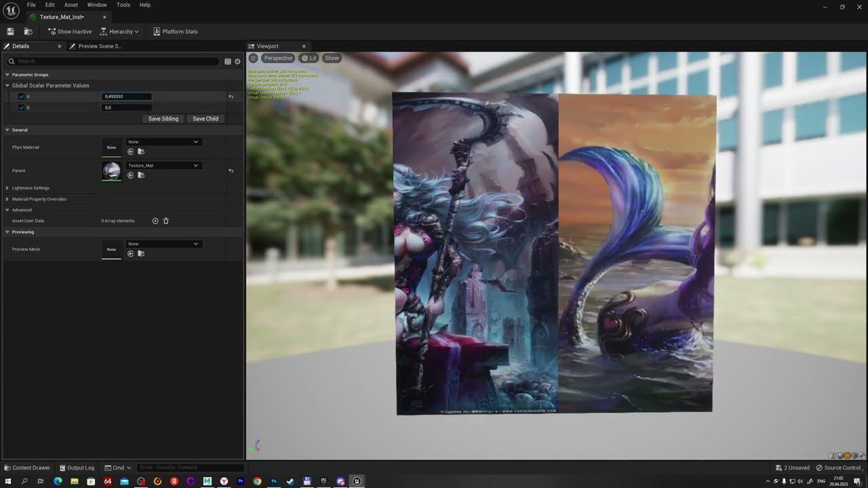The height and width of the screenshot is (488, 868).
Task: Open the Parent Texture_Mat dropdown
Action: (163, 165)
